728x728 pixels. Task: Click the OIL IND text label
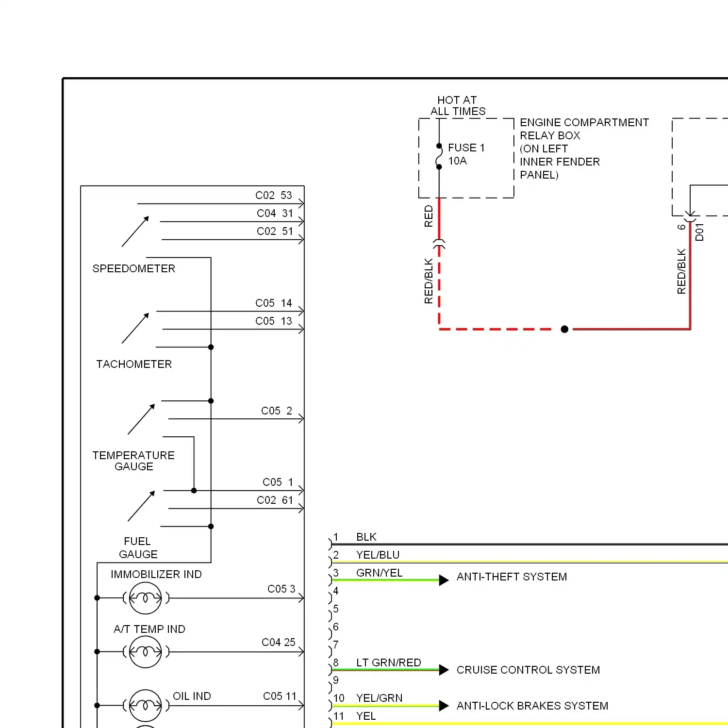(192, 696)
